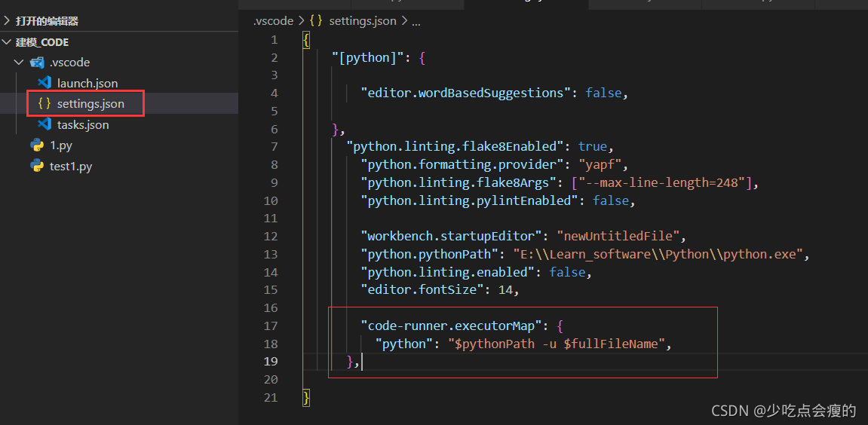The height and width of the screenshot is (425, 868).
Task: Select settings.json in the file tree
Action: [x=90, y=104]
